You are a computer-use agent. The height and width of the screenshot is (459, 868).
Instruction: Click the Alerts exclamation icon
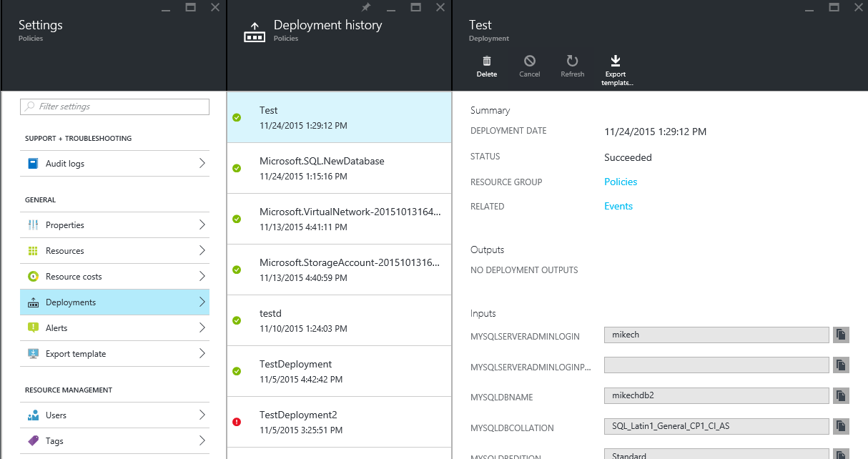tap(33, 328)
